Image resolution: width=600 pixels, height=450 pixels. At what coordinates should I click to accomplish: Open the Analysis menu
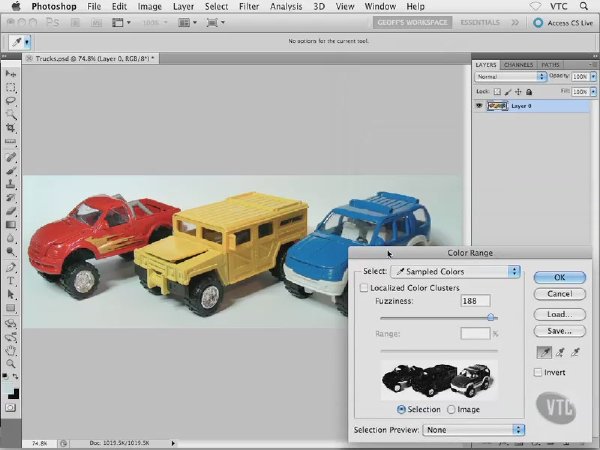point(286,7)
